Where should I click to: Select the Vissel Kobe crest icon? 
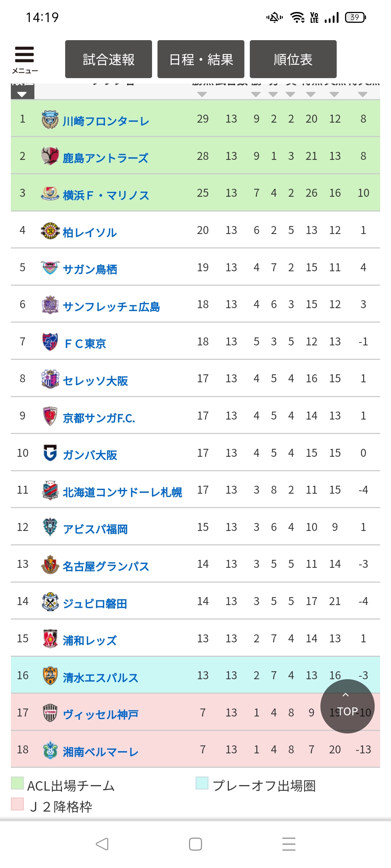[50, 713]
